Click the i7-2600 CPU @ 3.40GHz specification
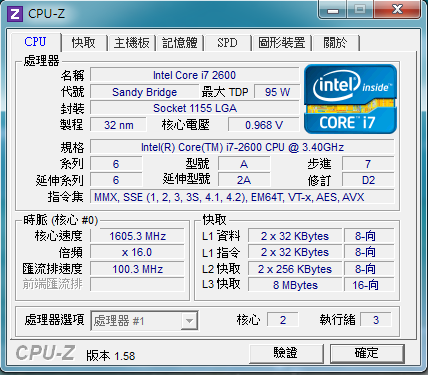Screen dimensions: 428x375 [x=242, y=147]
